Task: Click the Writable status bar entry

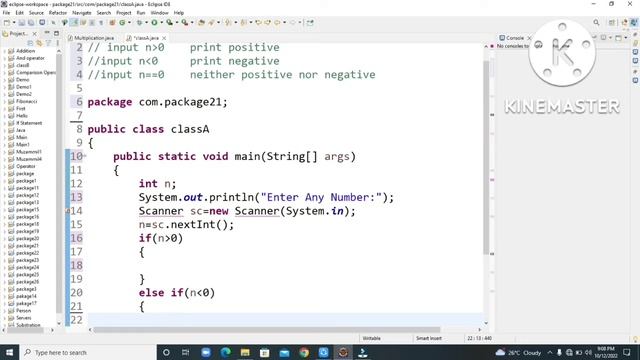Action: 371,338
